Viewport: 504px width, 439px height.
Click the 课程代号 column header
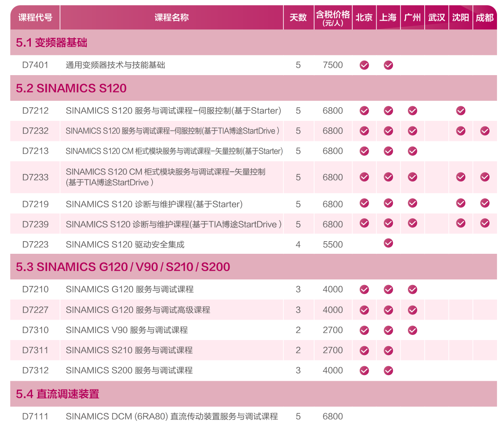point(35,17)
